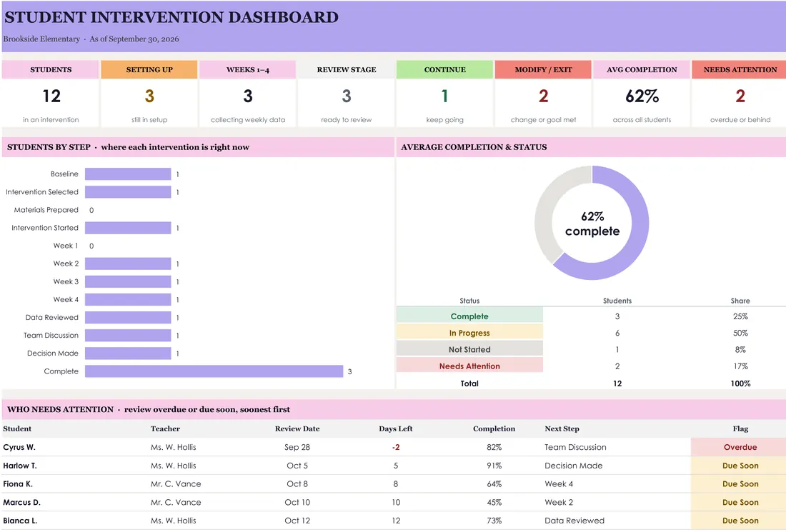Image resolution: width=786 pixels, height=532 pixels.
Task: Click the NEEDS ATTENTION card header
Action: pos(740,70)
